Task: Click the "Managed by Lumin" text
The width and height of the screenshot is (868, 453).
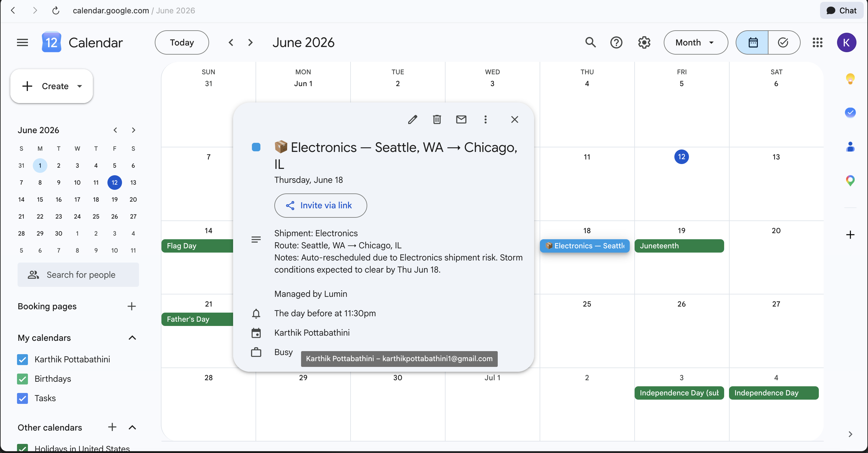Action: [310, 294]
